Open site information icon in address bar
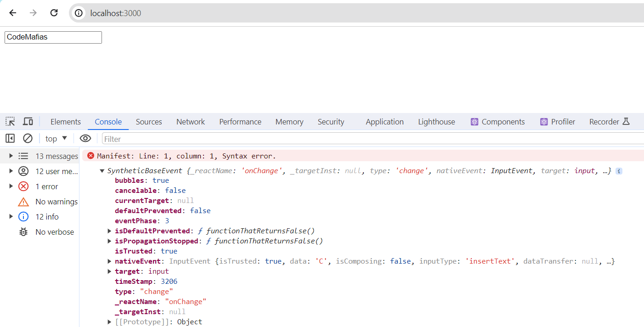Image resolution: width=644 pixels, height=327 pixels. 79,13
